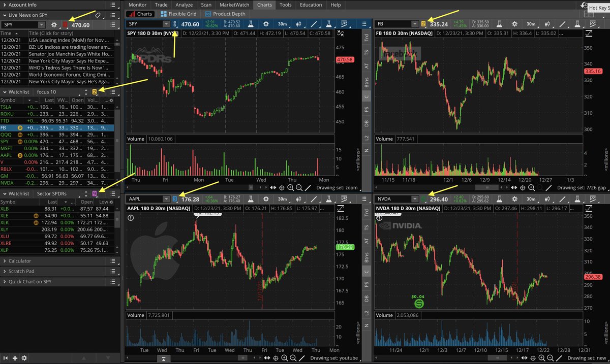Click the pan arrows icon below SPY chart

(273, 187)
